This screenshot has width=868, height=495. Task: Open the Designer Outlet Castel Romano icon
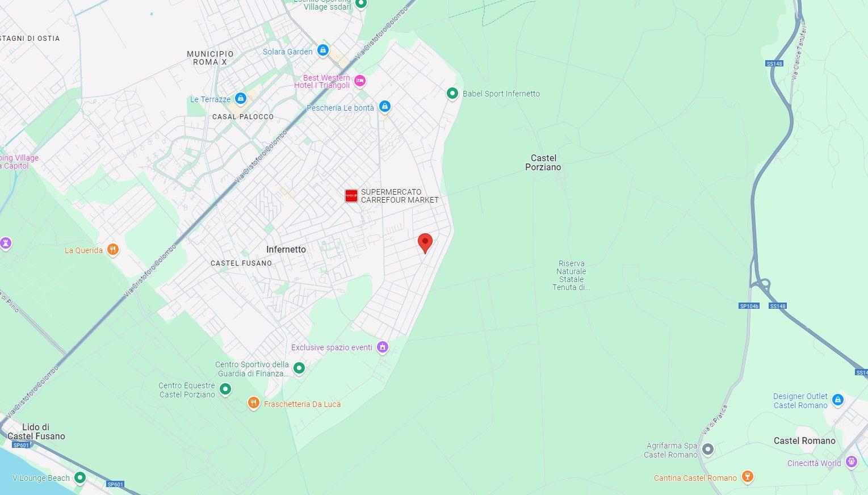[x=838, y=400]
